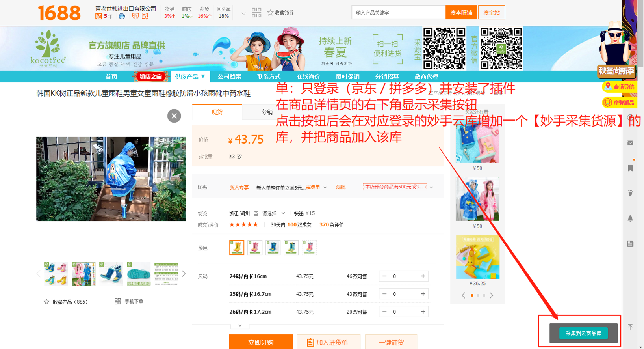Open the 公司档案 nav tab
This screenshot has width=644, height=349.
(230, 77)
